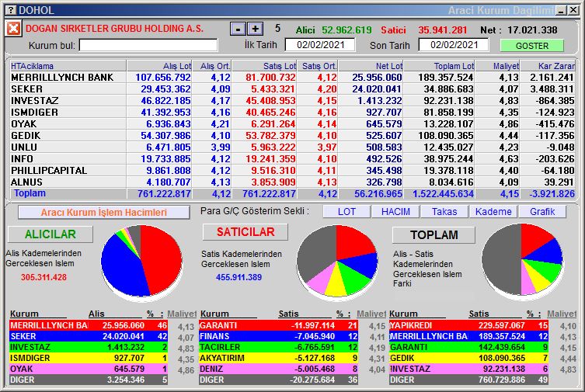The height and width of the screenshot is (392, 585).
Task: Click the yellow GEDIK total legend row
Action: click(x=468, y=358)
